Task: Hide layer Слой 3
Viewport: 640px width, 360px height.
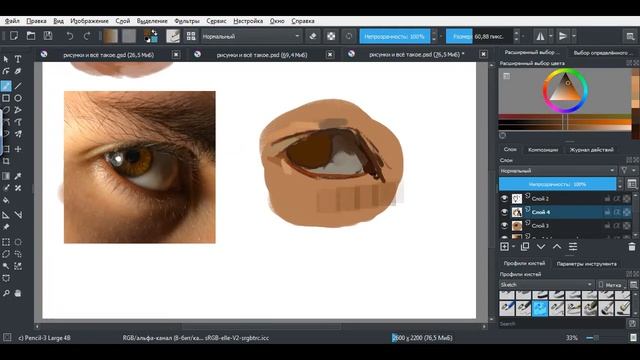Action: point(504,225)
